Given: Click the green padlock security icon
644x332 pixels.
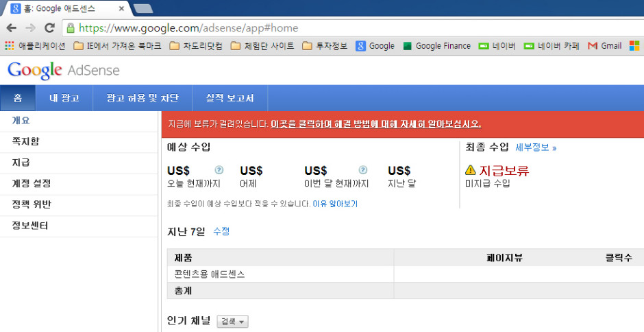Looking at the screenshot, I should pyautogui.click(x=71, y=28).
